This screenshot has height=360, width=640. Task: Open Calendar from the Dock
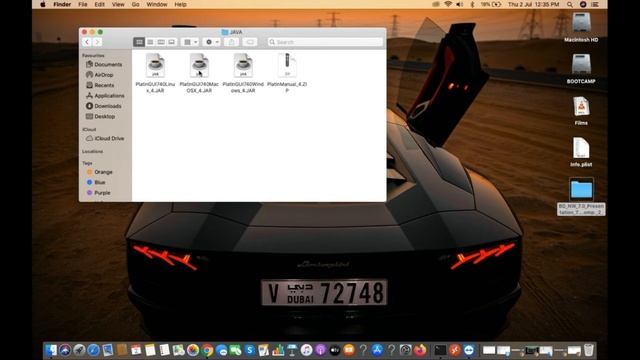point(136,350)
